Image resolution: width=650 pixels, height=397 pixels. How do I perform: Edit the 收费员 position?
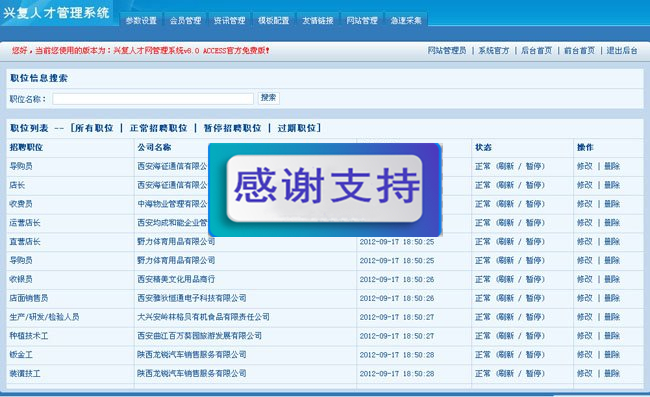tap(585, 204)
